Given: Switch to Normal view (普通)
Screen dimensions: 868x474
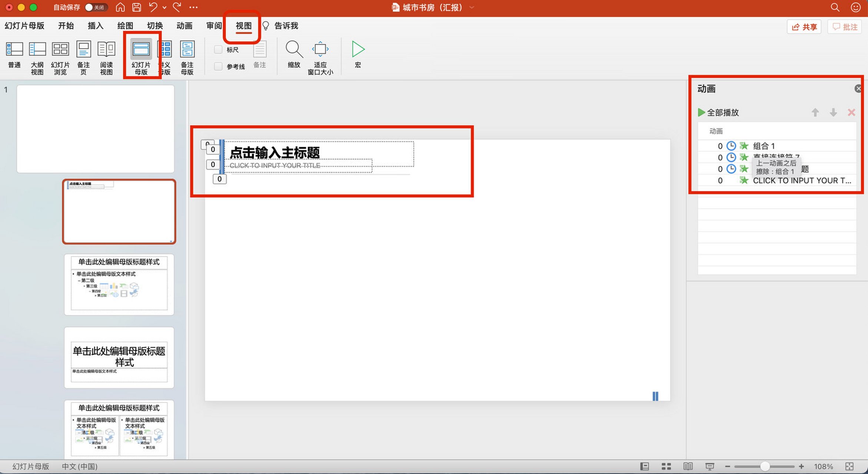Looking at the screenshot, I should (x=14, y=56).
